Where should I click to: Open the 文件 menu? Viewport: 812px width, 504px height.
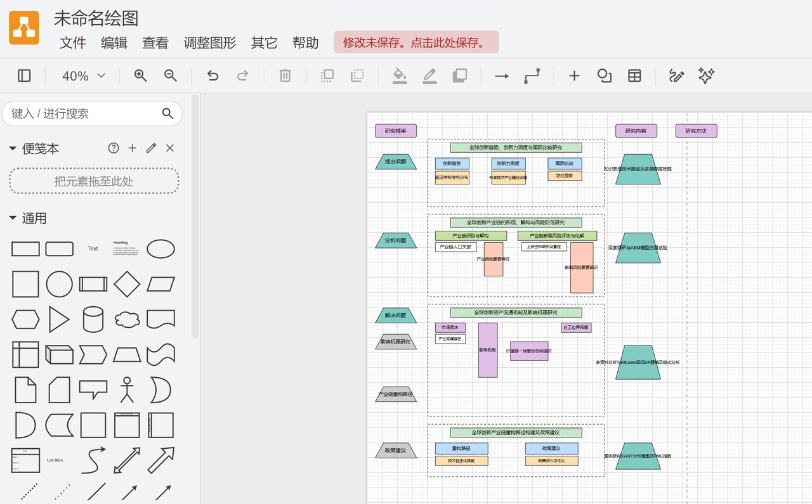72,42
